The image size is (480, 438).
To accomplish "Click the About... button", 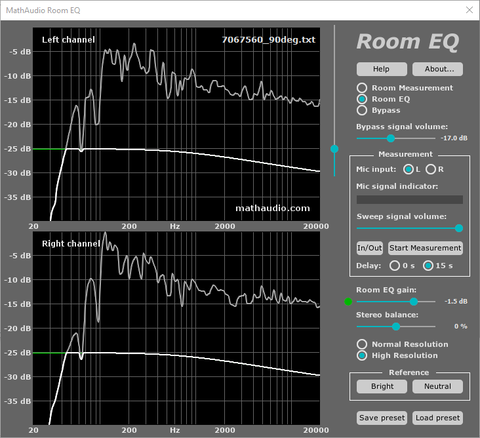I will tap(438, 69).
